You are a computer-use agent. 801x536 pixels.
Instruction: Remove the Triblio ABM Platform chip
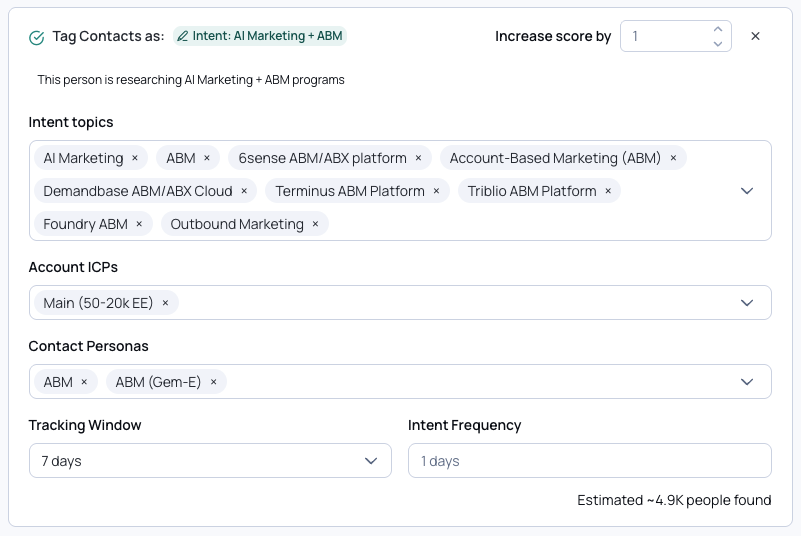(x=608, y=191)
